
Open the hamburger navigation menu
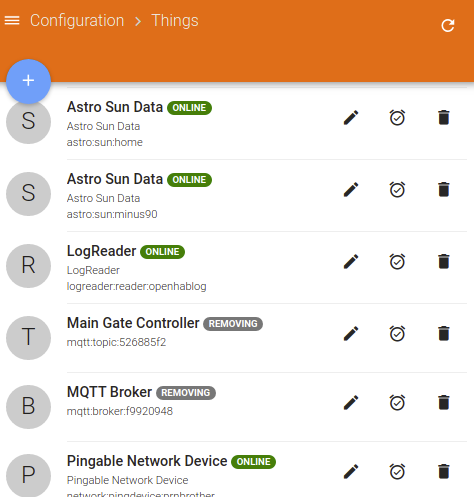coord(12,21)
